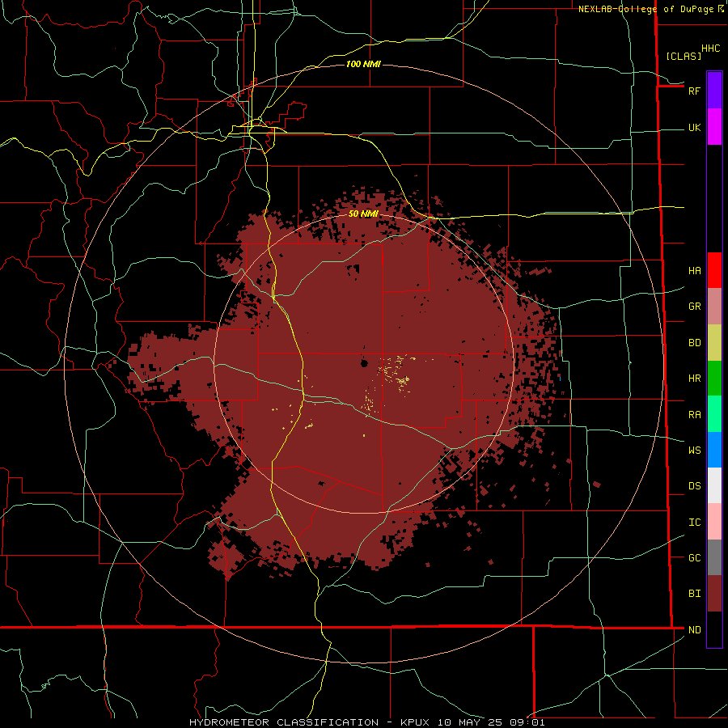
Task: Select the gray GC legend swatch
Action: pos(714,557)
